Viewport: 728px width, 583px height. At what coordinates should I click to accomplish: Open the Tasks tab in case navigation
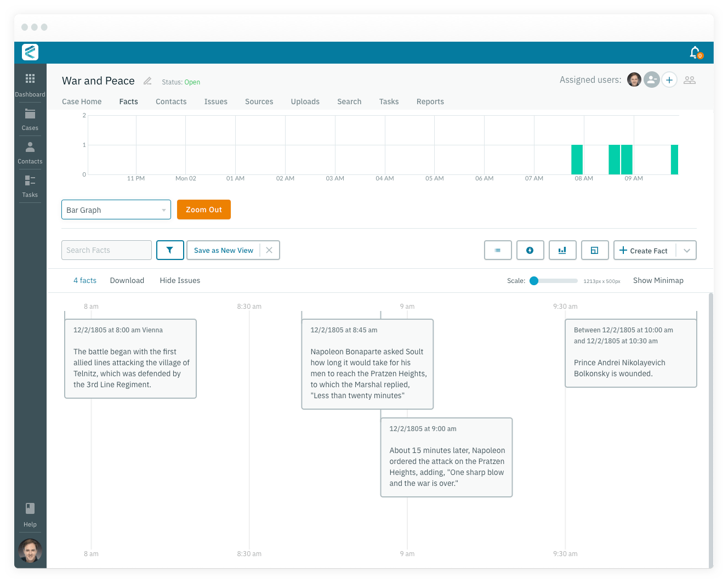pyautogui.click(x=389, y=101)
